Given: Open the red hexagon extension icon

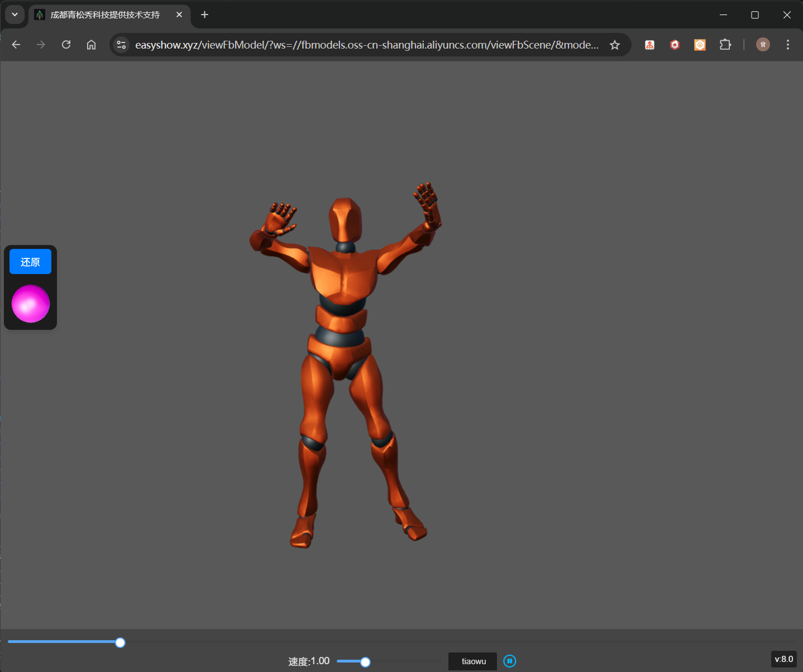Looking at the screenshot, I should [x=675, y=45].
